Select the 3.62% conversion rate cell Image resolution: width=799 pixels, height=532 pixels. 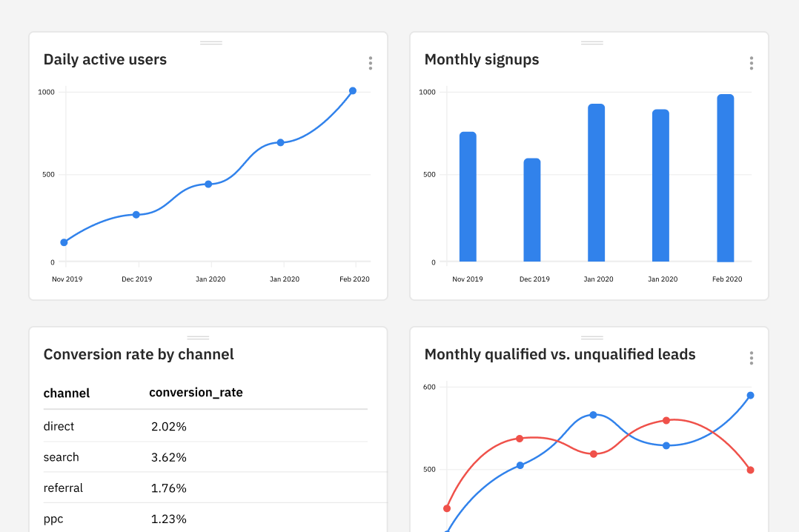pyautogui.click(x=169, y=458)
